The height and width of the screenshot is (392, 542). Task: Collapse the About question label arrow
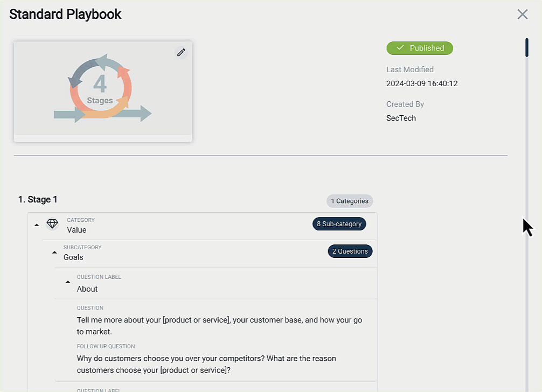coord(68,282)
